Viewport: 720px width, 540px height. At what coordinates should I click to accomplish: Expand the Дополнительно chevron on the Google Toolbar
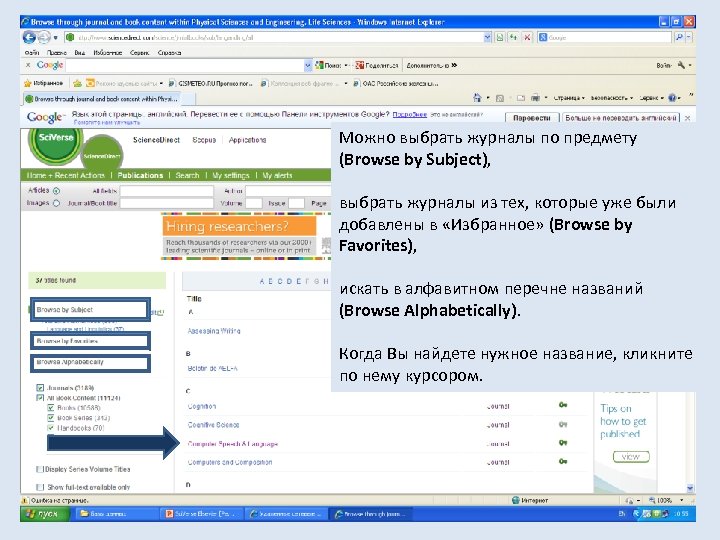click(x=454, y=65)
